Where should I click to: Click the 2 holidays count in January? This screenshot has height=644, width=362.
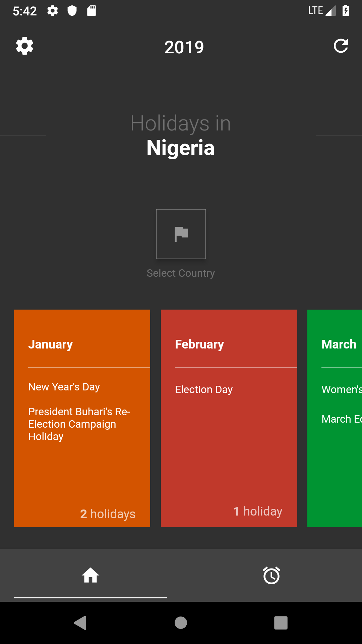point(108,514)
